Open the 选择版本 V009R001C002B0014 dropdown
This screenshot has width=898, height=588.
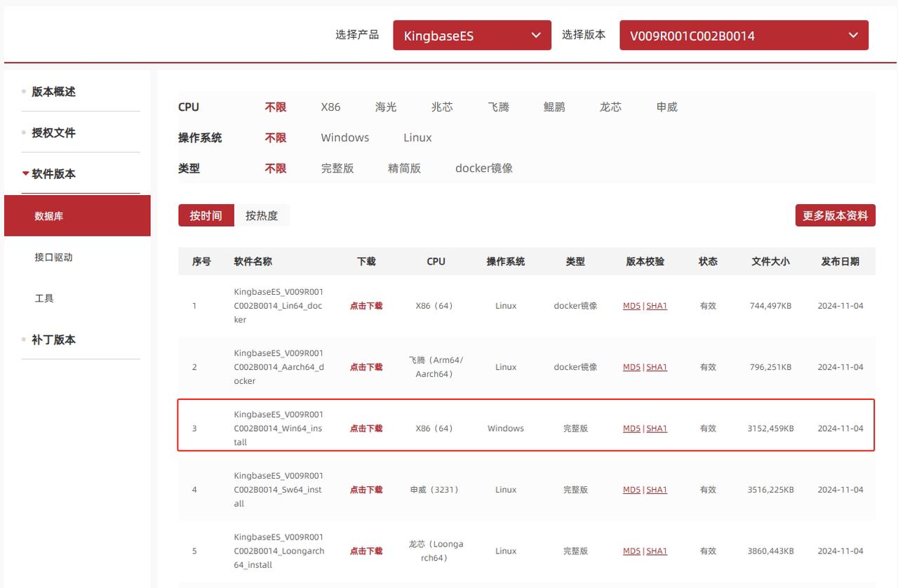point(744,35)
